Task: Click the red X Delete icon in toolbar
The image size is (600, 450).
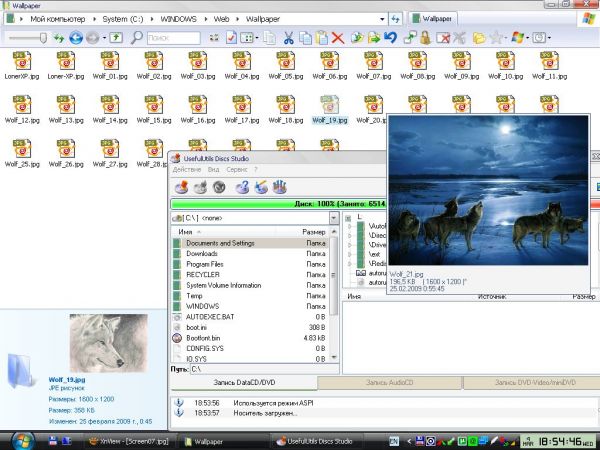Action: 337,38
